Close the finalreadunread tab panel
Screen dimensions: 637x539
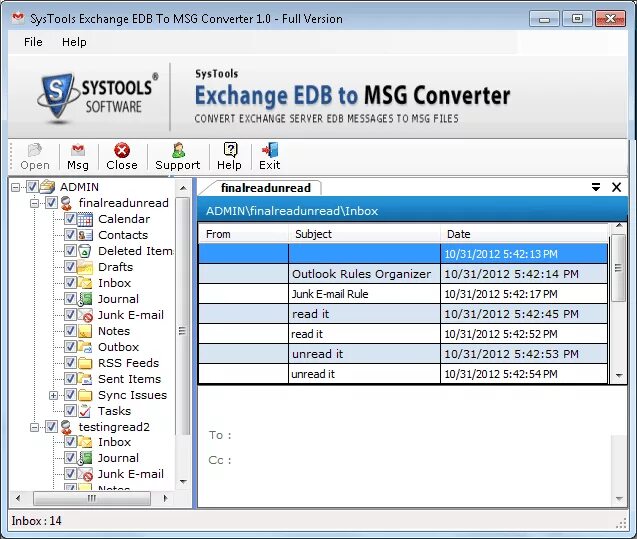pyautogui.click(x=616, y=187)
